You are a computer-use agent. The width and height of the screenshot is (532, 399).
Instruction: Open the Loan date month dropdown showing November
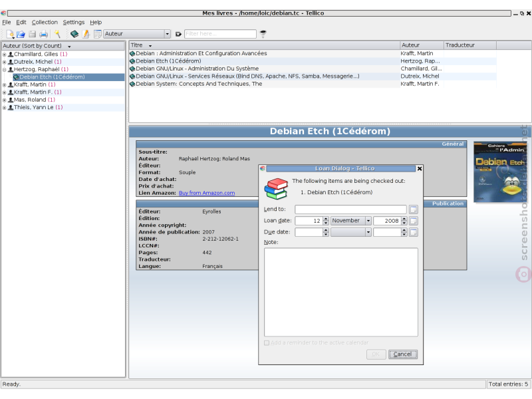click(351, 221)
